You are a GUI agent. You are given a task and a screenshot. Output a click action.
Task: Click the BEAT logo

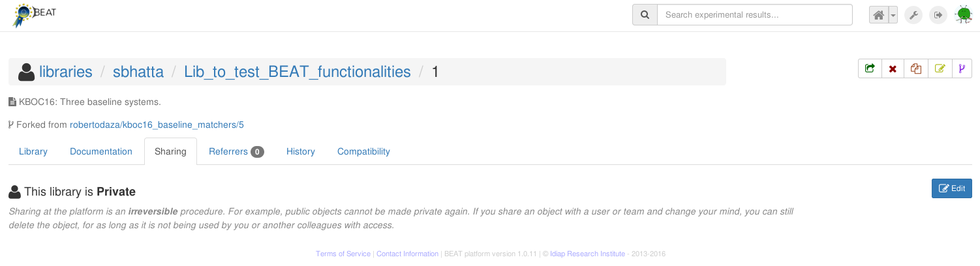click(x=34, y=14)
